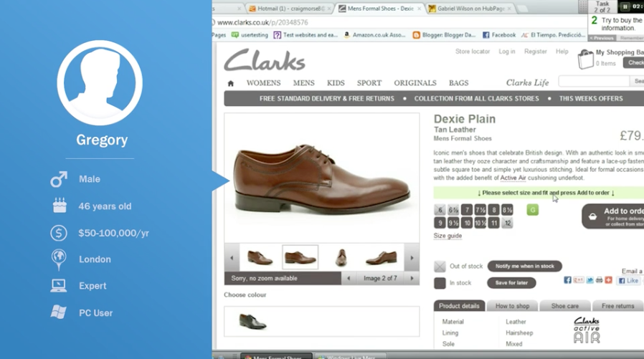Click Add to order button
The width and height of the screenshot is (644, 359).
612,216
